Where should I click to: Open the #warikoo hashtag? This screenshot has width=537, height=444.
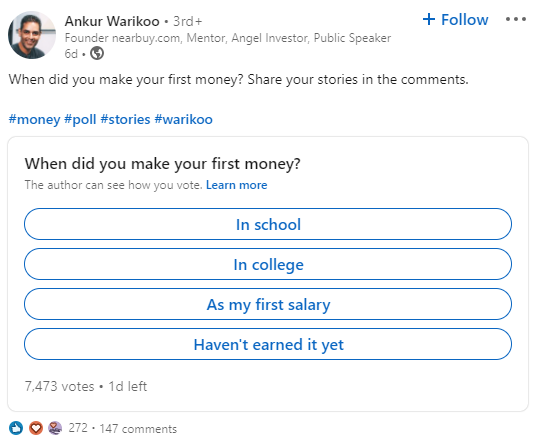pyautogui.click(x=184, y=120)
